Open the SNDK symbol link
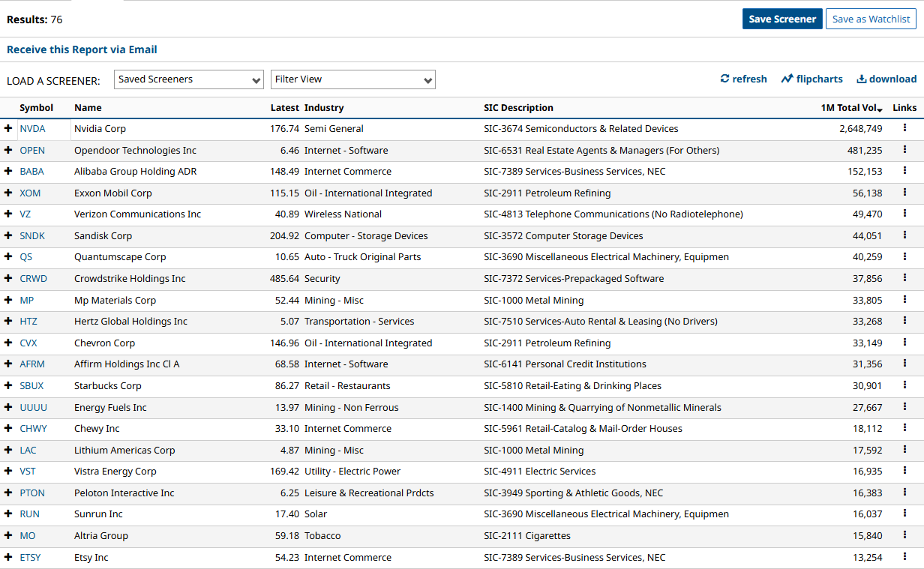The height and width of the screenshot is (569, 924). pos(32,236)
